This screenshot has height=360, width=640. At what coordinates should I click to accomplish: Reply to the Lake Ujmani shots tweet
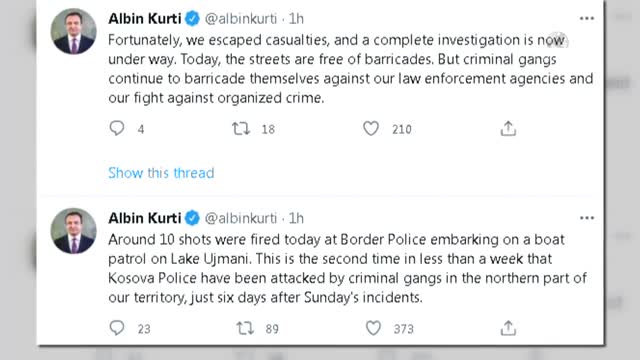tap(117, 328)
